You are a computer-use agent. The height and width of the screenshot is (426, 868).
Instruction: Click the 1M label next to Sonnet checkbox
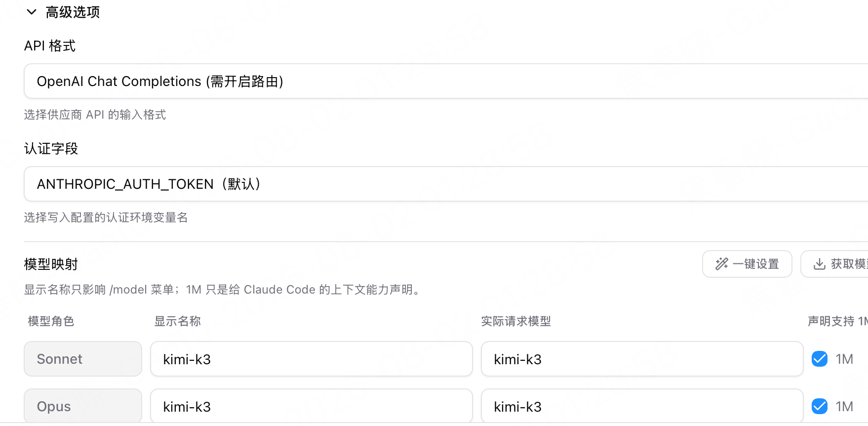click(844, 359)
